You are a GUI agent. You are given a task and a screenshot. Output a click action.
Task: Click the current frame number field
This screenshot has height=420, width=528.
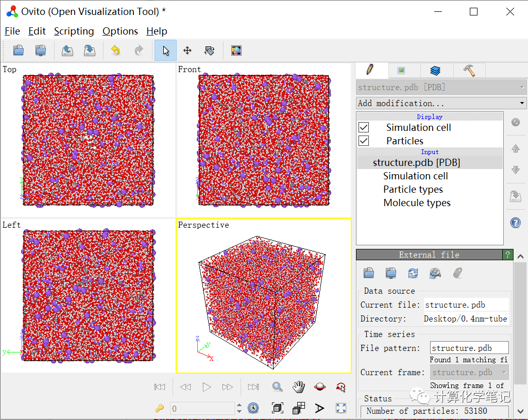[202, 408]
